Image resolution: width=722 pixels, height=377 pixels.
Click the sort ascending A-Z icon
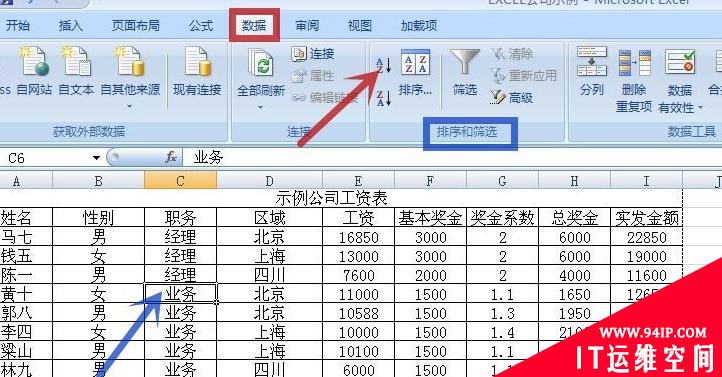[383, 66]
